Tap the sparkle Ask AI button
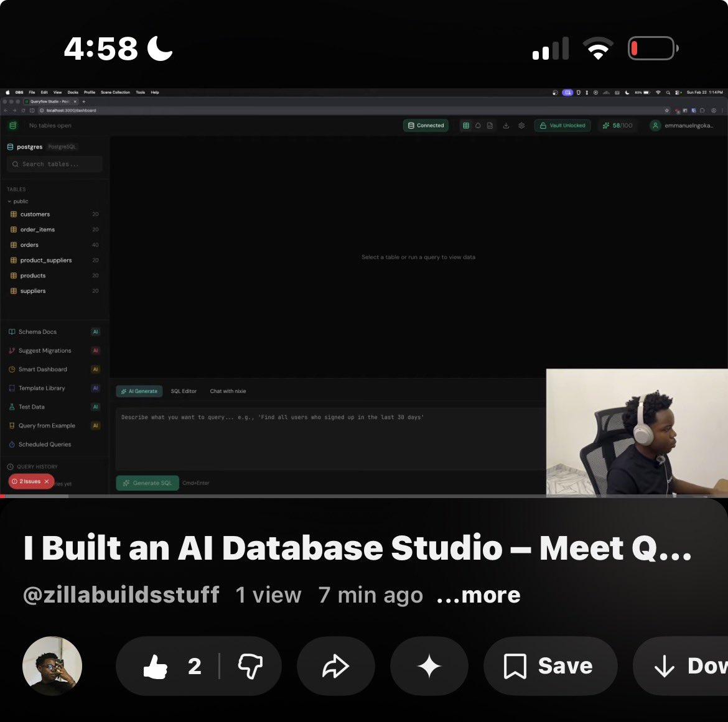This screenshot has width=728, height=722. click(429, 666)
